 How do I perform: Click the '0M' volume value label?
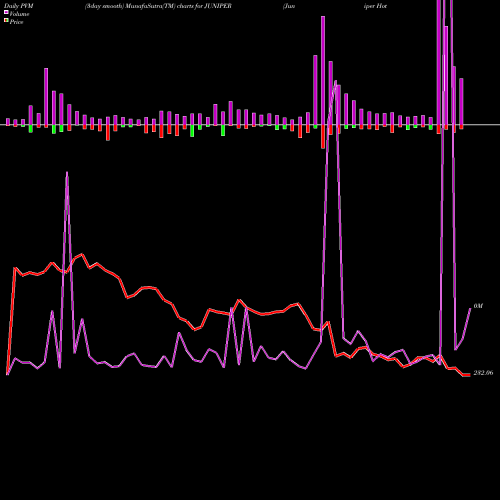[478, 306]
